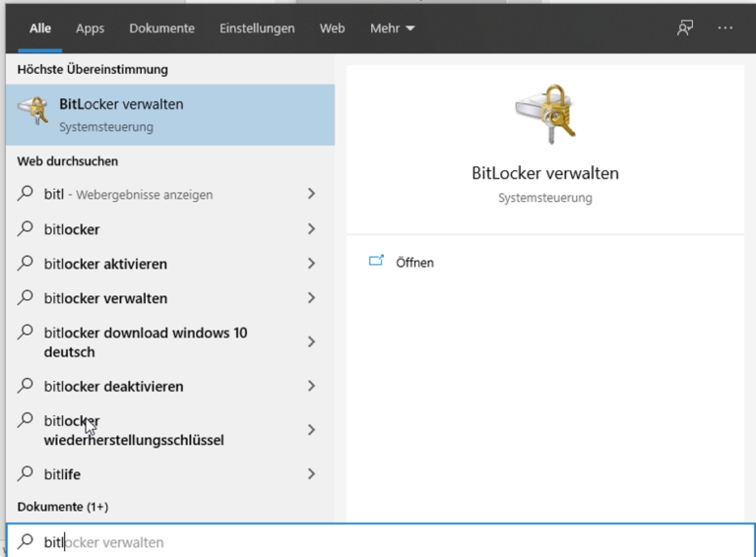Click Öffnen to open BitLocker

(414, 263)
